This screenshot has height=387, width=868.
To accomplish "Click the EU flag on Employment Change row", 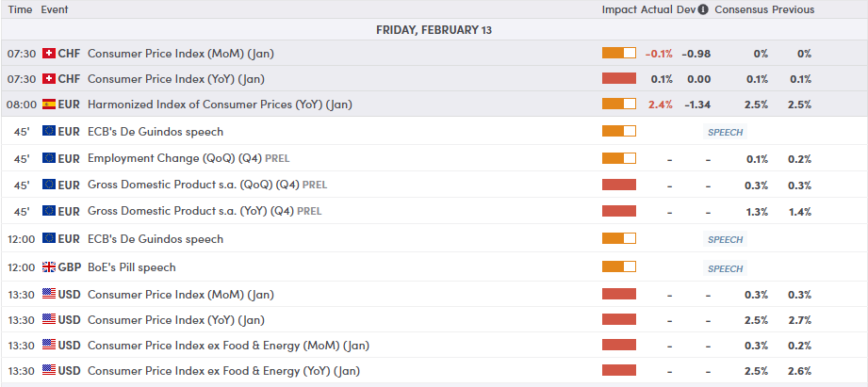I will tap(49, 159).
